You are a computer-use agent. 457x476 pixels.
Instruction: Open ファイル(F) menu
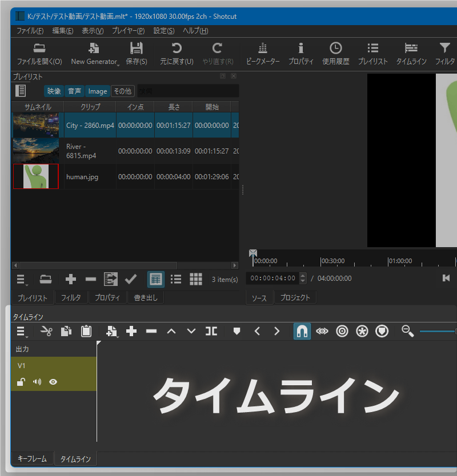30,31
